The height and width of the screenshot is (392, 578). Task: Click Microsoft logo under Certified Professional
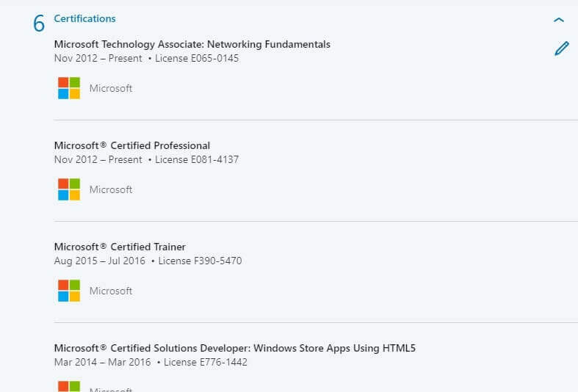(69, 189)
